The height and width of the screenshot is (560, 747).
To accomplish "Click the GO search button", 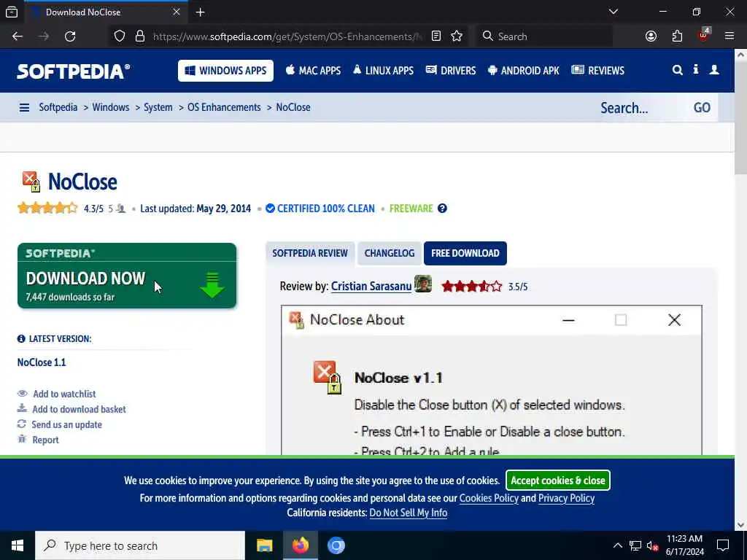I will click(702, 108).
